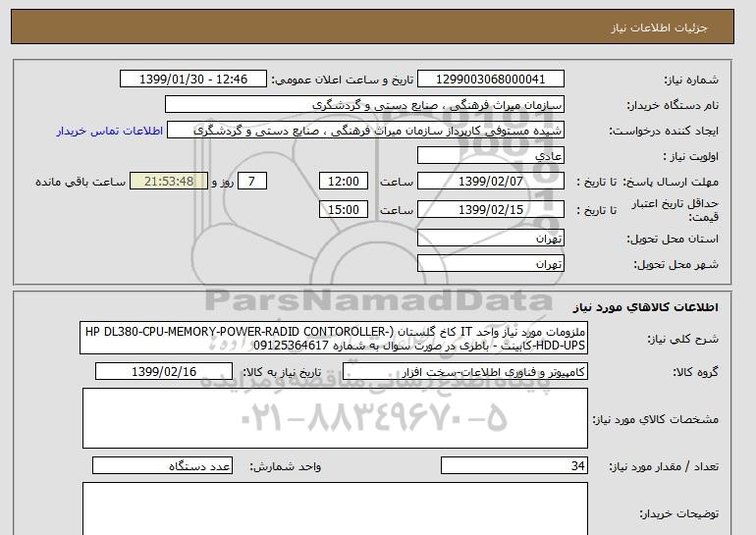Select the text ساعت باقی مانده
This screenshot has height=535, width=756.
tap(81, 182)
